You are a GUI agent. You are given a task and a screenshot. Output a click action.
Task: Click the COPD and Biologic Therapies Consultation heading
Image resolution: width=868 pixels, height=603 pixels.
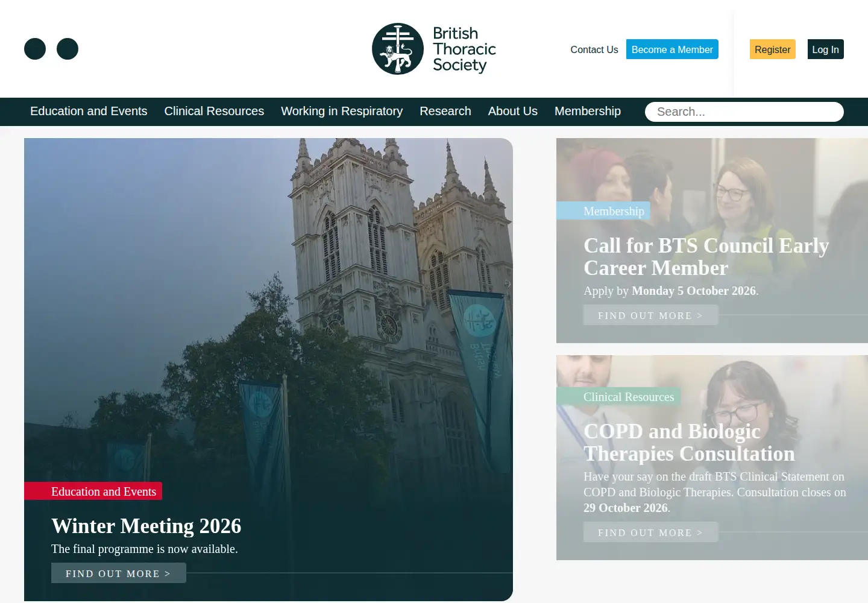(689, 443)
